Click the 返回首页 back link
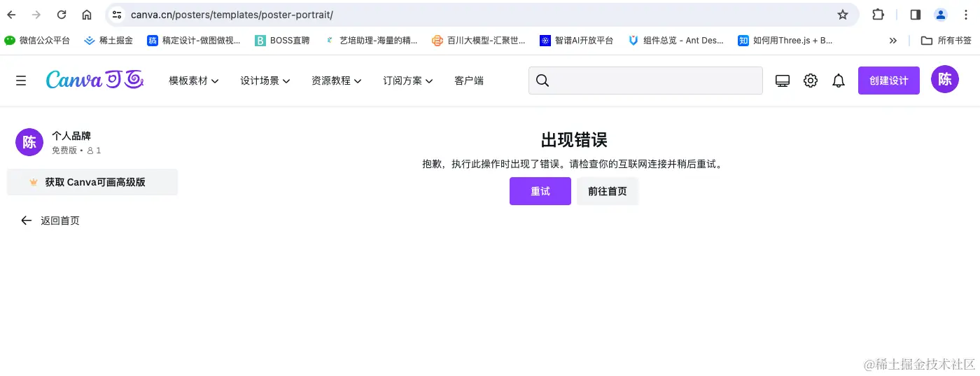This screenshot has height=376, width=980. click(50, 221)
